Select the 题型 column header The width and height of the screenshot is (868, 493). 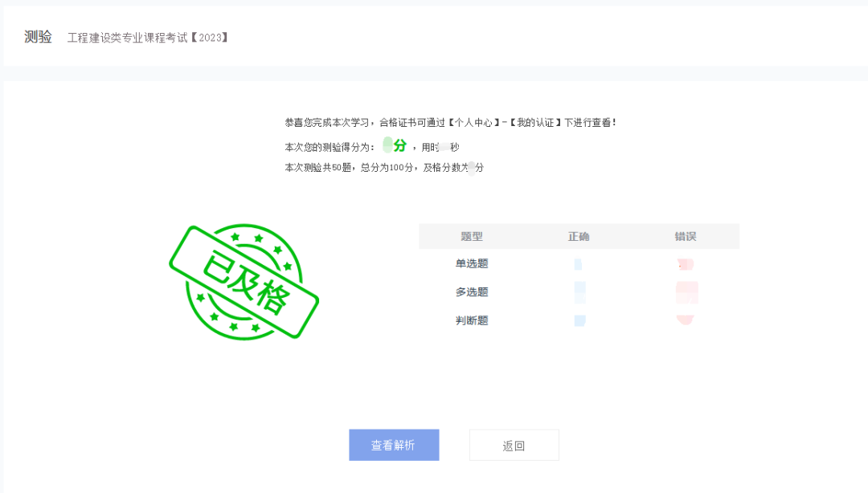click(x=472, y=236)
